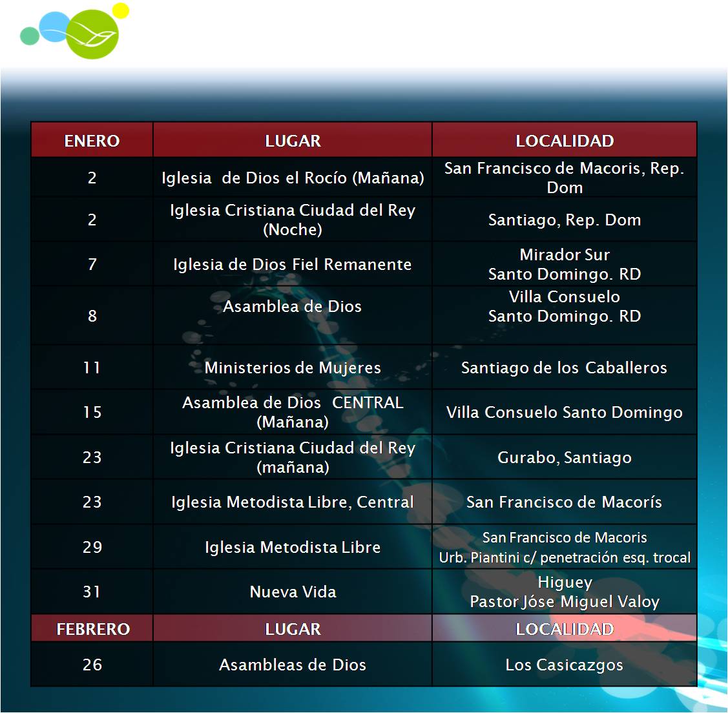Click the Nueva Vida entry
Image resolution: width=728 pixels, height=713 pixels.
click(x=293, y=592)
